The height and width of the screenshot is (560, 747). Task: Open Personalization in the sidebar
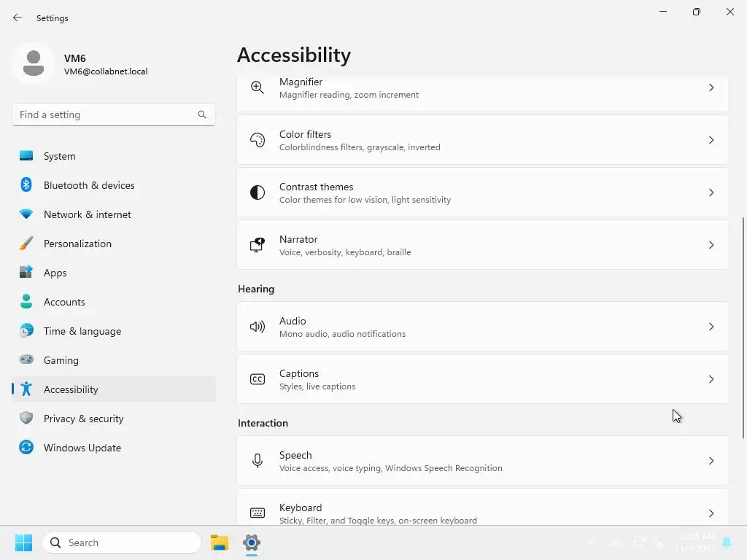[x=77, y=244]
